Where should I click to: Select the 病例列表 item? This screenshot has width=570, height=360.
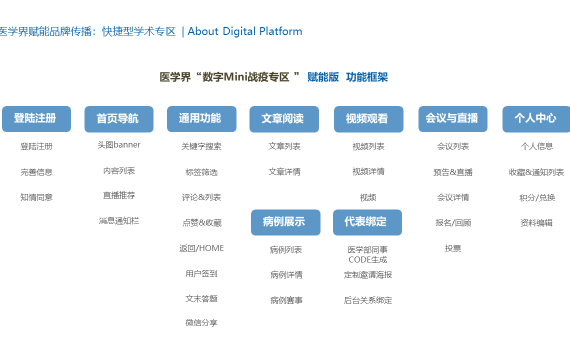[286, 250]
